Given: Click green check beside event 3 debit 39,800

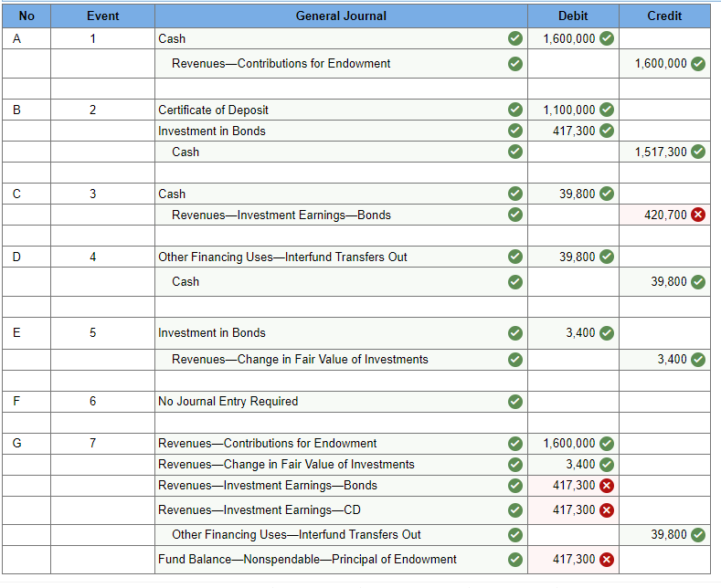Looking at the screenshot, I should pos(607,194).
